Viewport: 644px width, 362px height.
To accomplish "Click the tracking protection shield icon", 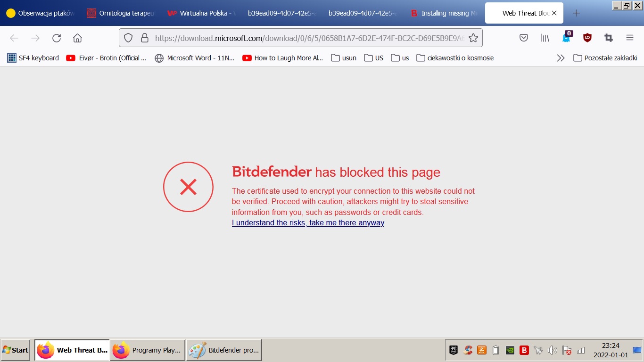I will click(x=128, y=38).
